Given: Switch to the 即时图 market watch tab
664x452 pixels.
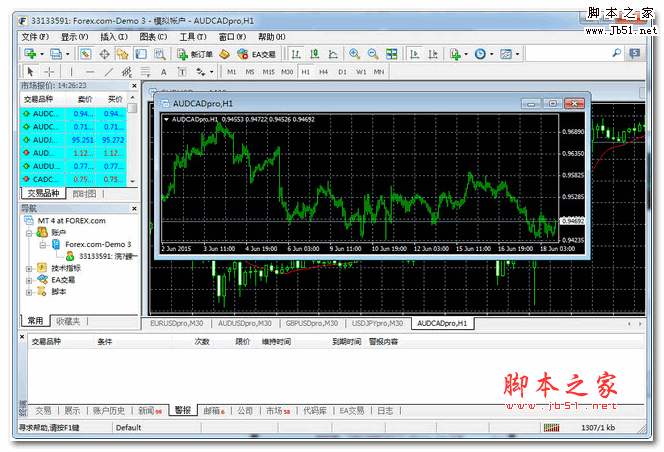Looking at the screenshot, I should pyautogui.click(x=84, y=194).
